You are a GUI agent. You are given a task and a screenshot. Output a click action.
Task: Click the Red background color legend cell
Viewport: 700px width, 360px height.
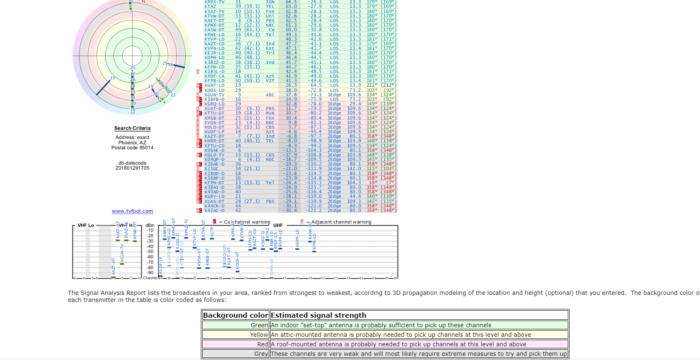pos(236,344)
